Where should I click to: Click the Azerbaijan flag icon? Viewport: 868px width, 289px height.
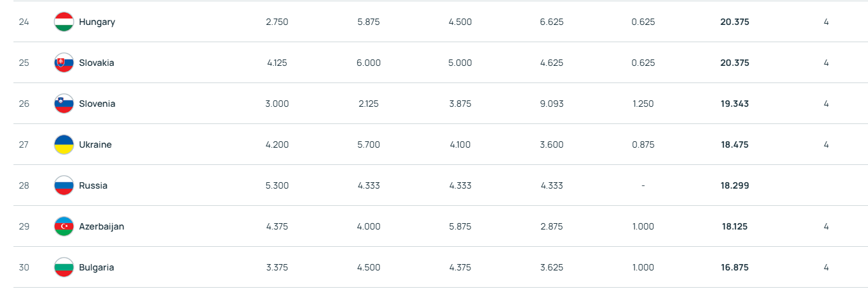(64, 226)
